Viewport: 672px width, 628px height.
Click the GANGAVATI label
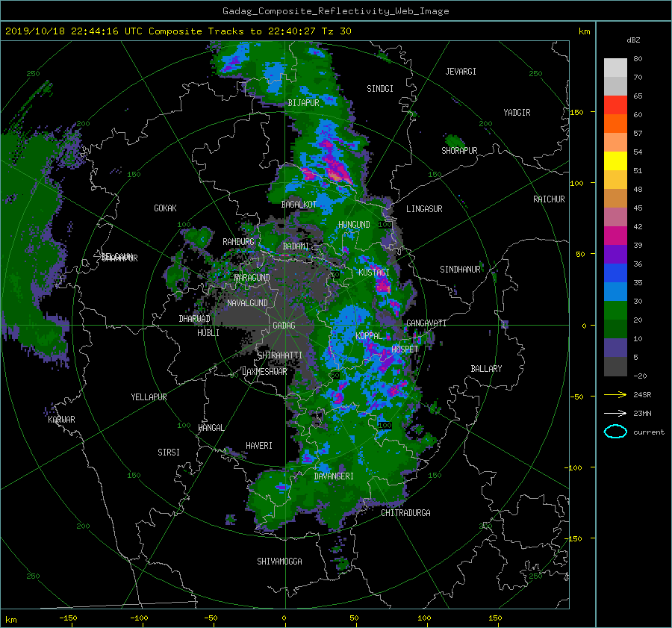coord(426,323)
